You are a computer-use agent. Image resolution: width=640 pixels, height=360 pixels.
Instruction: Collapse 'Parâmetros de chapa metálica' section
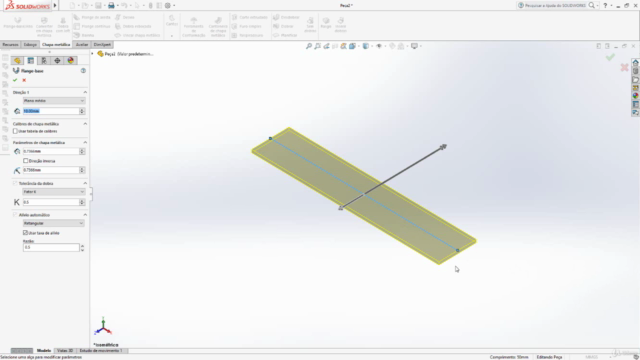85,142
